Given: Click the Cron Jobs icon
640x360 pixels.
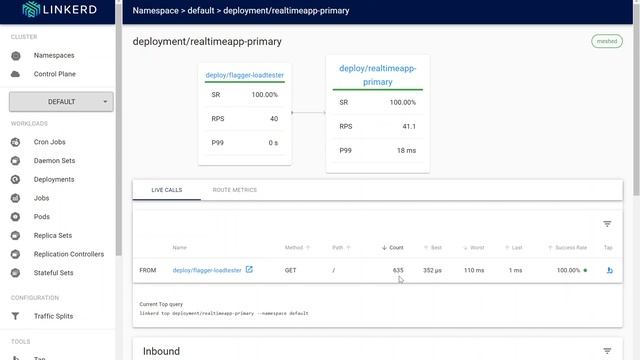Looking at the screenshot, I should pyautogui.click(x=16, y=142).
